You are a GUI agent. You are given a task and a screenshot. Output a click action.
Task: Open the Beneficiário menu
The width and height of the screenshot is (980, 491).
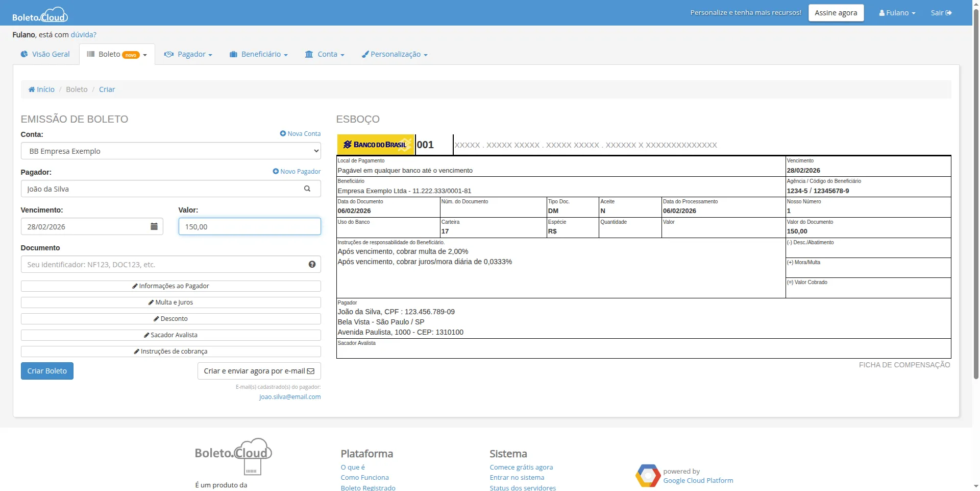[259, 54]
